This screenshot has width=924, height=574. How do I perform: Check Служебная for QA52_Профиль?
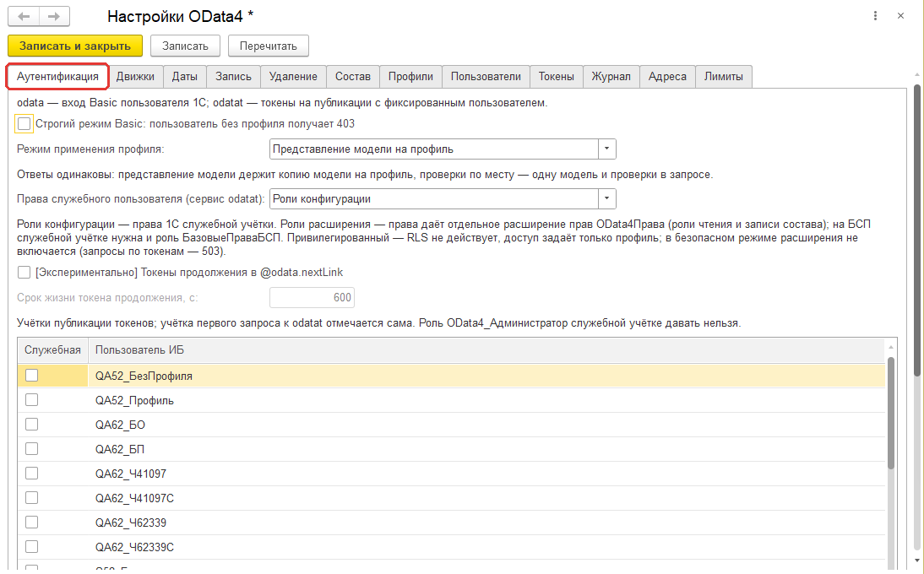(x=32, y=400)
